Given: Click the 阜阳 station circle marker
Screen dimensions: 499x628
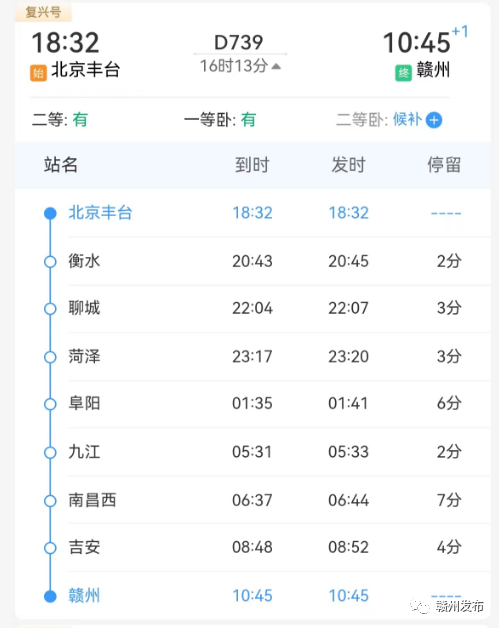Looking at the screenshot, I should [50, 404].
